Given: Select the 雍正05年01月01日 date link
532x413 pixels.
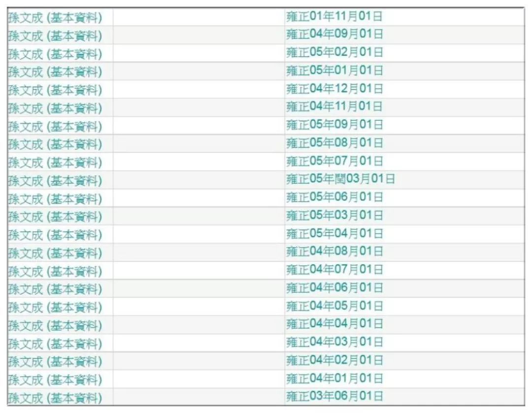Looking at the screenshot, I should [334, 71].
